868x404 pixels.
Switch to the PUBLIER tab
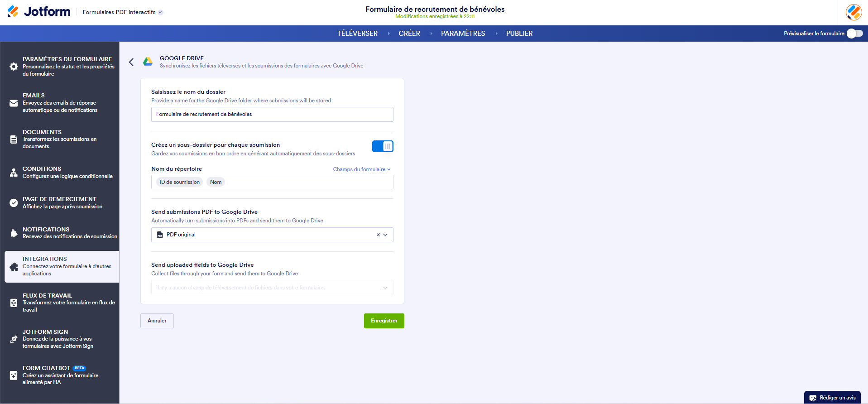[519, 34]
